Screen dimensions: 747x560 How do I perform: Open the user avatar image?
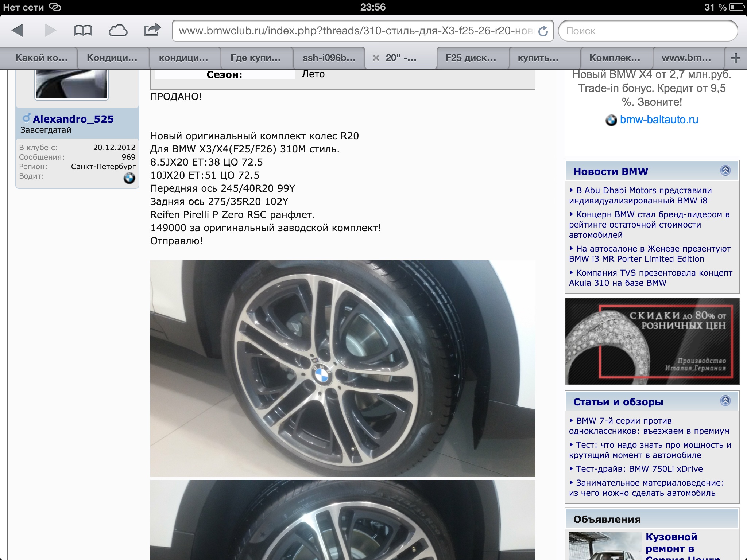coord(71,84)
